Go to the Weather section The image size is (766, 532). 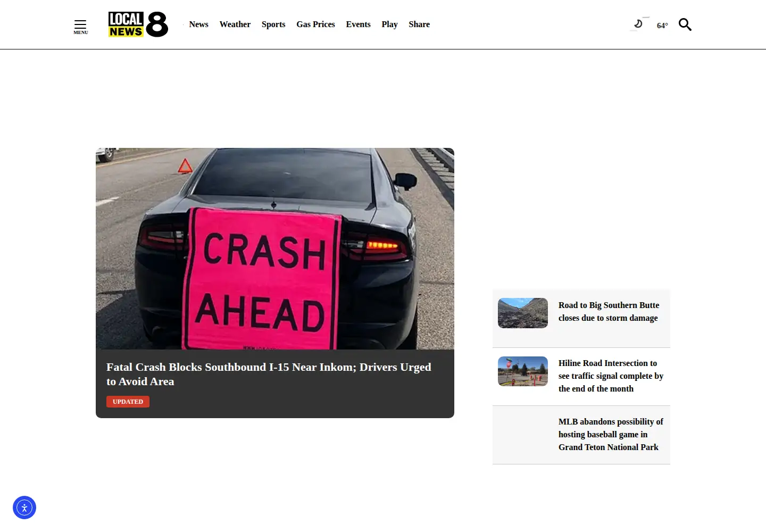235,24
